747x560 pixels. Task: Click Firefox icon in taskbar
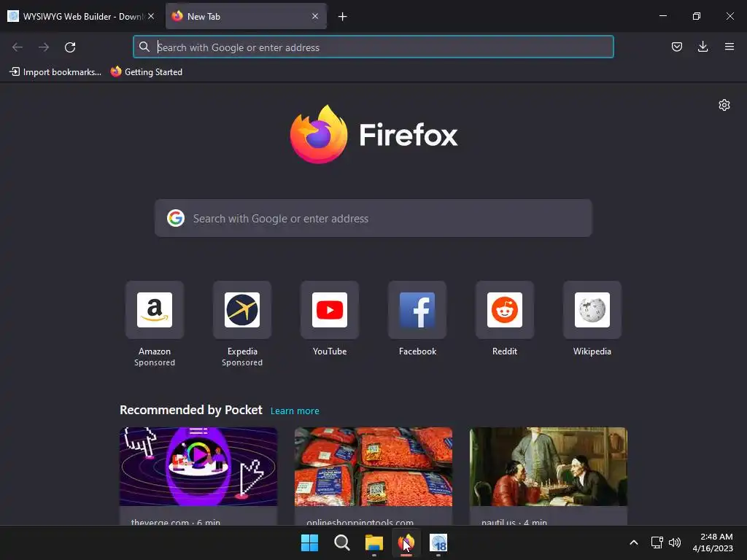click(406, 542)
